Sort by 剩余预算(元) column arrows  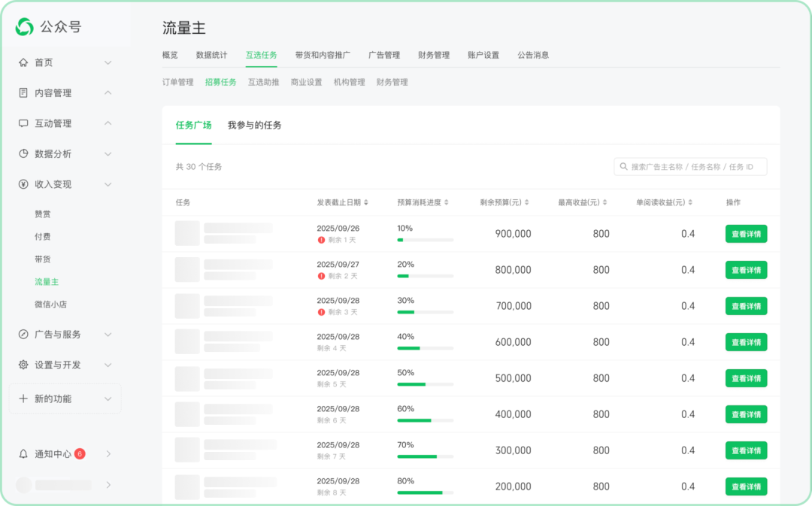point(526,203)
